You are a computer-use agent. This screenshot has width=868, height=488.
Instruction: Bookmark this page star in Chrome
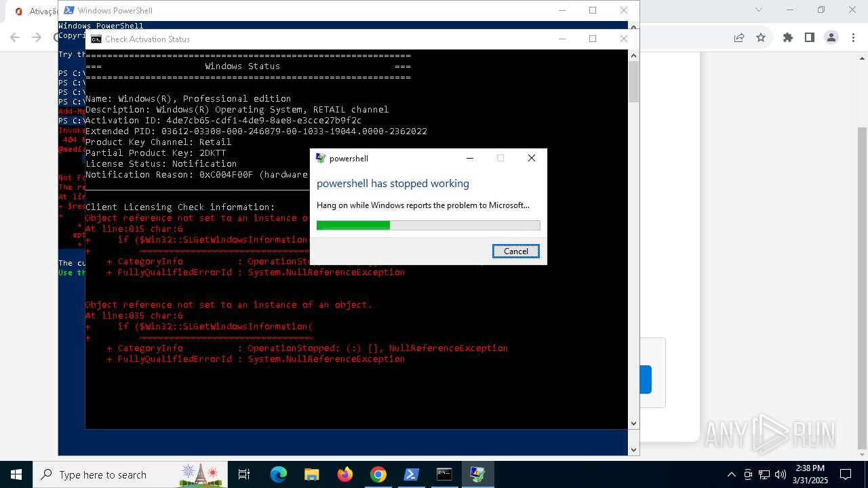(761, 37)
